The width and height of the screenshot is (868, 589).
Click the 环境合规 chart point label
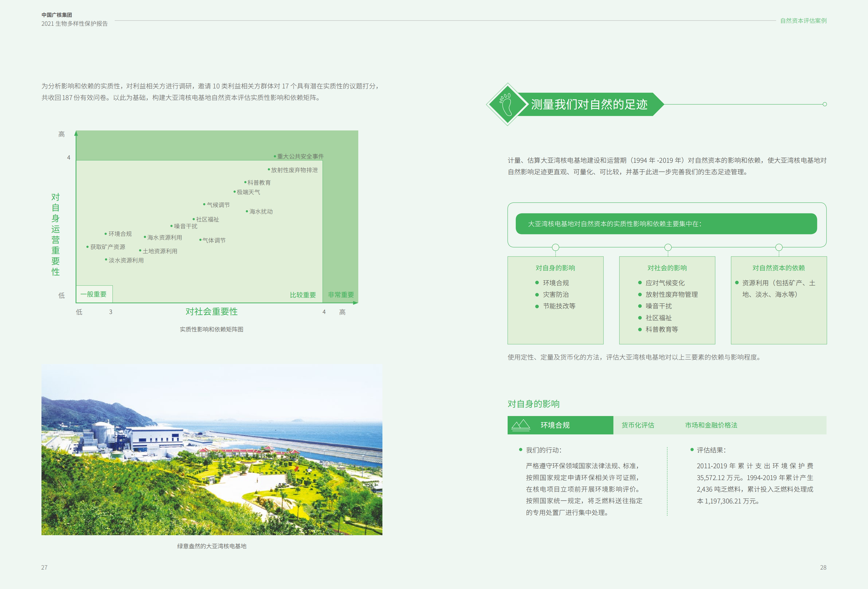tap(120, 234)
